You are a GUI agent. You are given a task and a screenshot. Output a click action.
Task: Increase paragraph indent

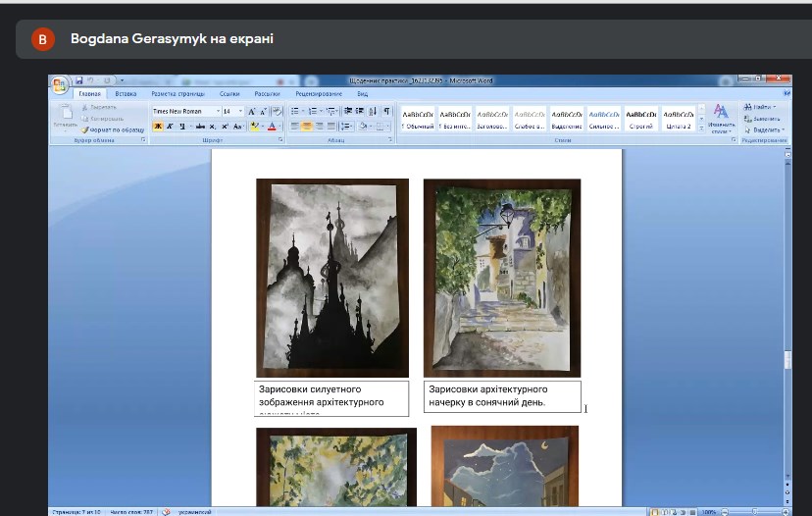[359, 111]
